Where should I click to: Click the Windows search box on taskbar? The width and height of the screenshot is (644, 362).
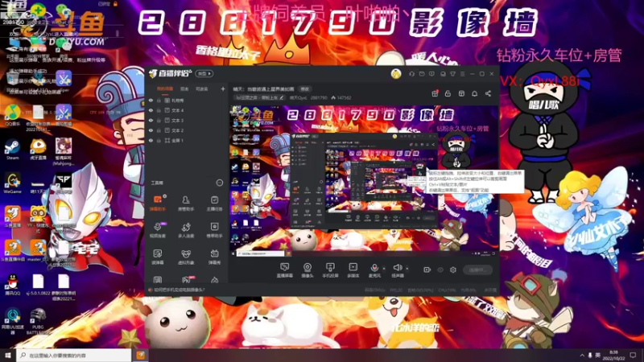click(74, 355)
